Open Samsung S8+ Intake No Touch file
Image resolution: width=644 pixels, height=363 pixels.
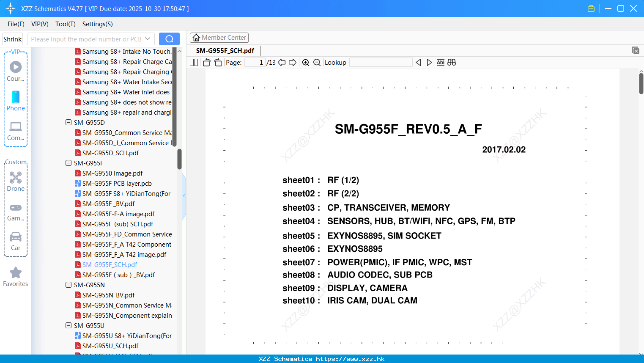pos(127,51)
